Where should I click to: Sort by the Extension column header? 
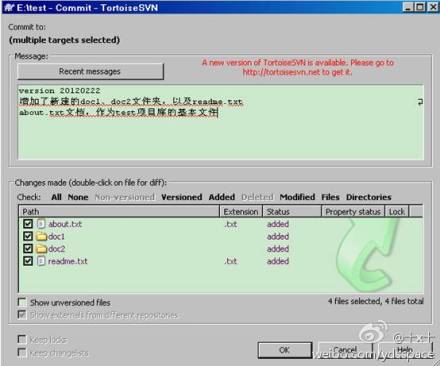[x=241, y=212]
